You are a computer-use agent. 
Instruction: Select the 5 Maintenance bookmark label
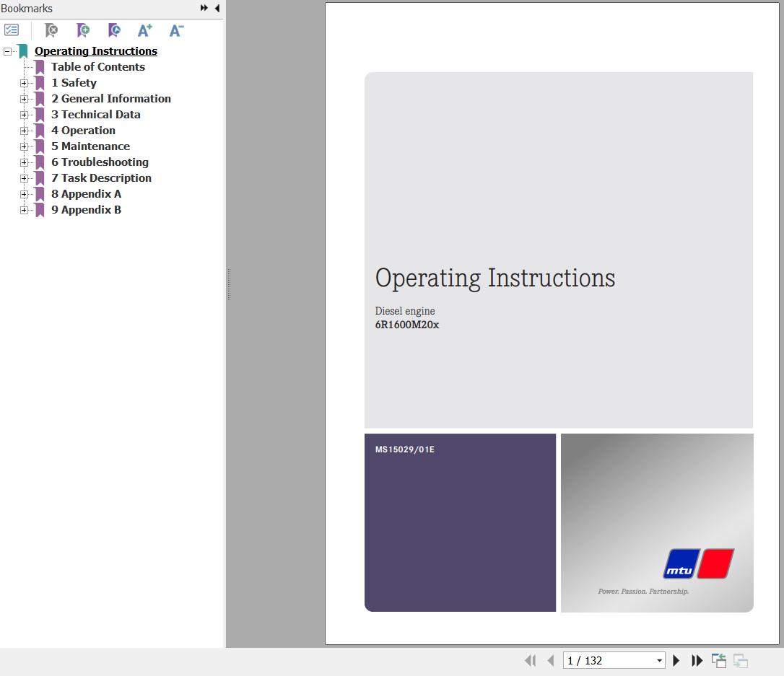point(90,146)
